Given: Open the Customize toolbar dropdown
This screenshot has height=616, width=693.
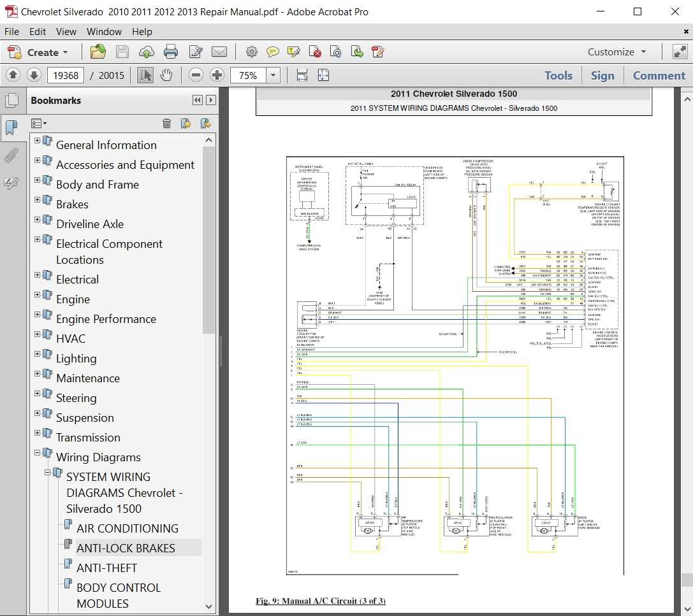Looking at the screenshot, I should click(617, 52).
